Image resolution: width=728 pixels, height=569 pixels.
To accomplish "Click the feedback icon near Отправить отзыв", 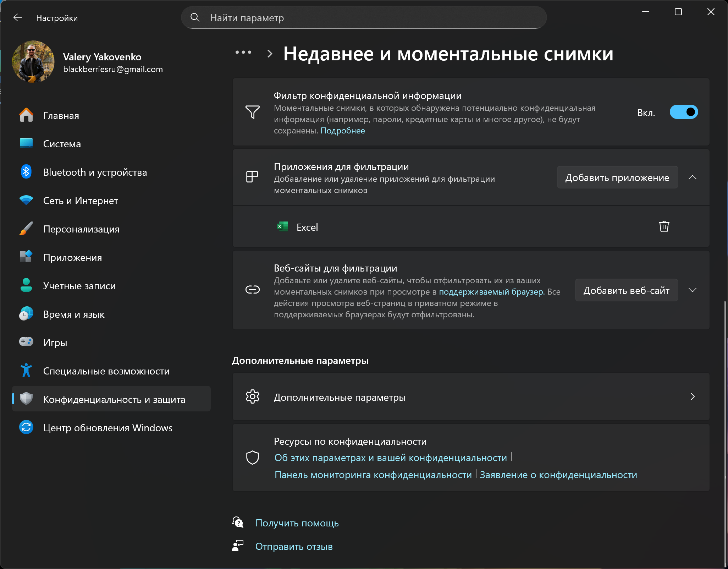I will (238, 546).
